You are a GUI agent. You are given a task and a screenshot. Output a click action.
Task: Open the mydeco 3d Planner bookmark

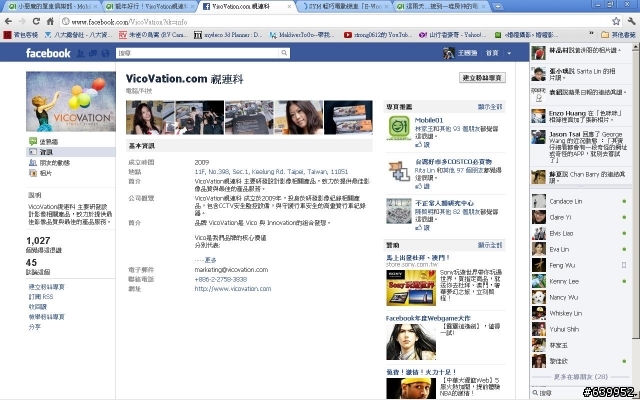(x=228, y=35)
